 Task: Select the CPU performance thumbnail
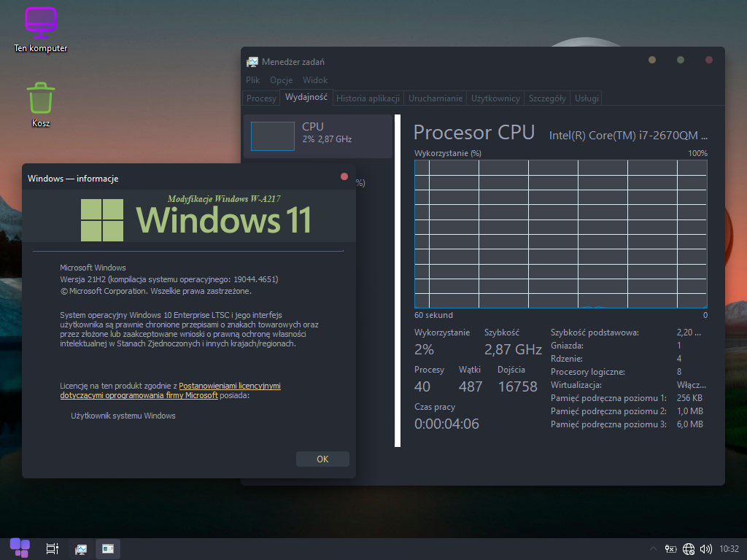coord(317,136)
